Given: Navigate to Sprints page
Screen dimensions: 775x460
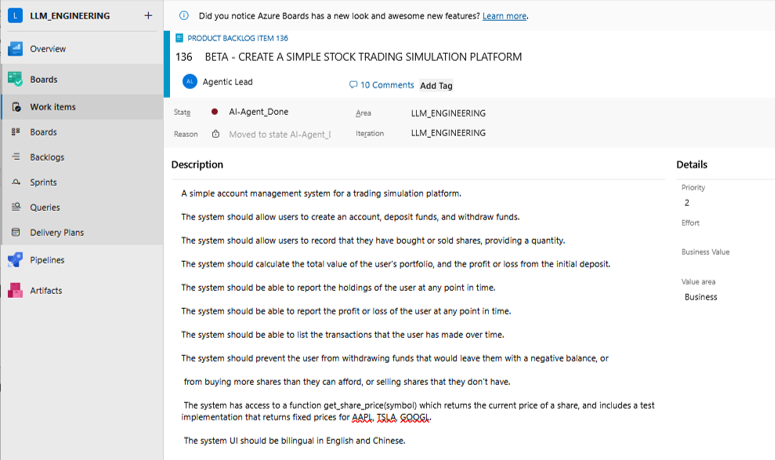Looking at the screenshot, I should click(43, 182).
